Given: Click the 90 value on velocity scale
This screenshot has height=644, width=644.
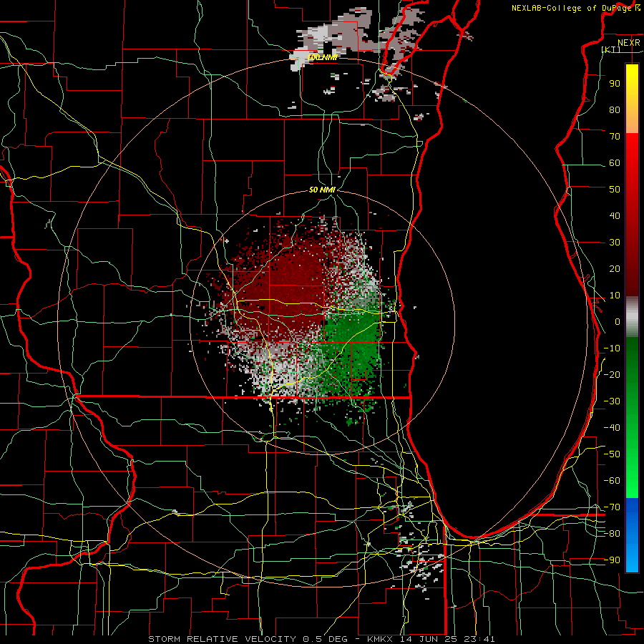Looking at the screenshot, I should point(615,84).
